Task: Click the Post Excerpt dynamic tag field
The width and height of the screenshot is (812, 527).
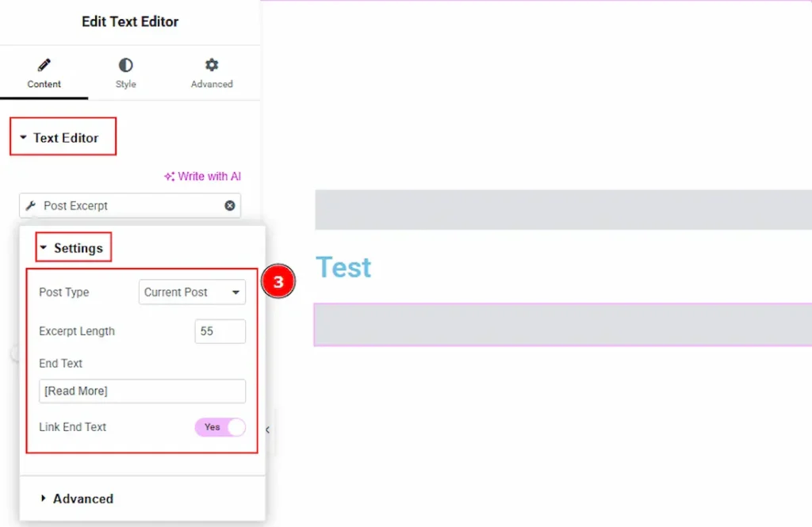Action: tap(127, 206)
